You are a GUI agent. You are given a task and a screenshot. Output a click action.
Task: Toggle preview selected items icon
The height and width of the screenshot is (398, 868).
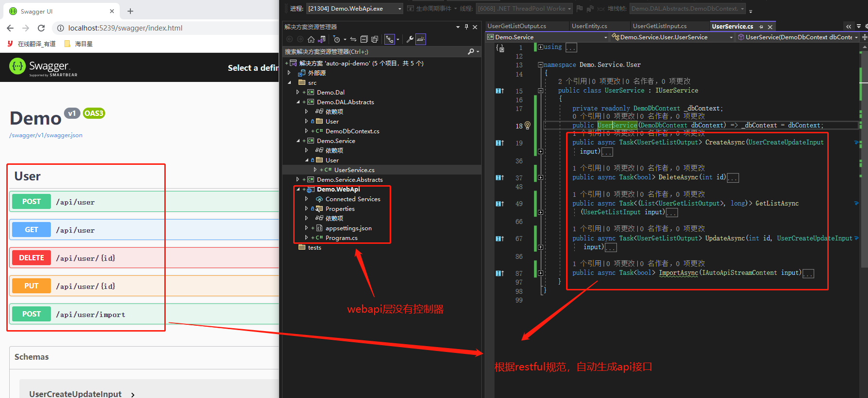420,39
